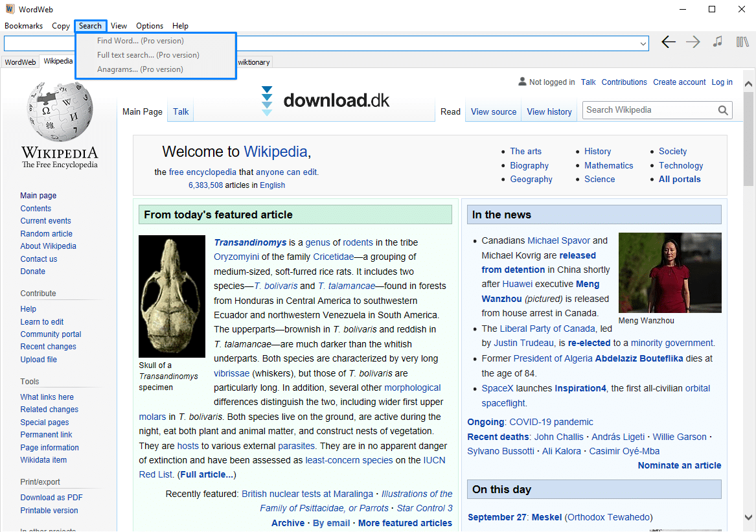Screen dimensions: 756x532
Task: Click the Transandinomys article link
Action: point(250,242)
